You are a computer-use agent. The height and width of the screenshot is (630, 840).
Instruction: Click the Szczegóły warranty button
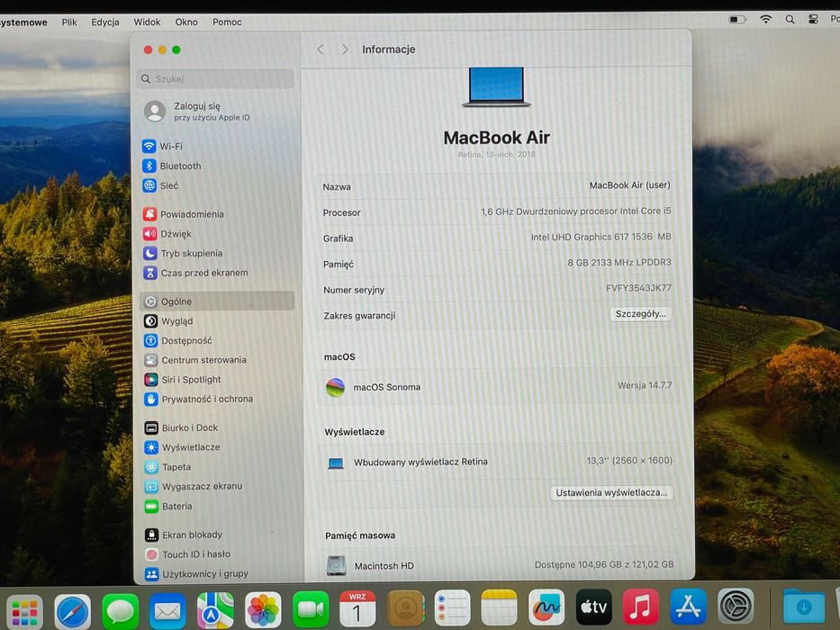(640, 314)
